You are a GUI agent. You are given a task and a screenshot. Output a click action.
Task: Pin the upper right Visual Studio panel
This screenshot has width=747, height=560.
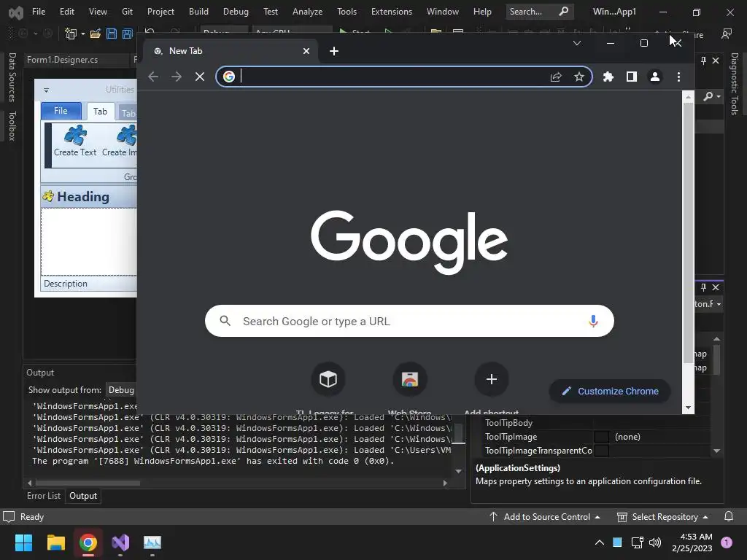pyautogui.click(x=703, y=61)
